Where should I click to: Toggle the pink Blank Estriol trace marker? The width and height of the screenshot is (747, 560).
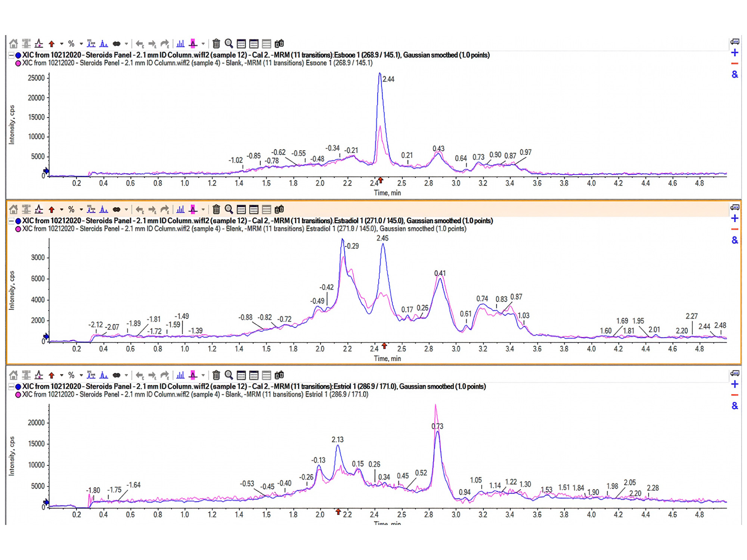click(18, 395)
